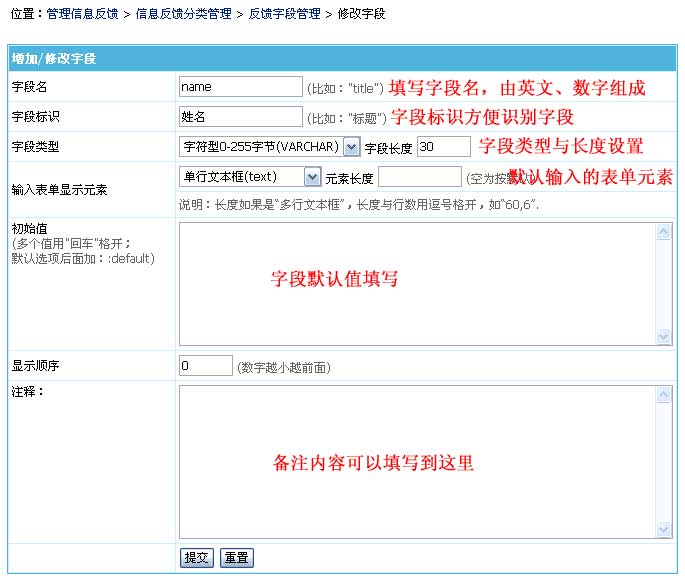Open the 信息反馈分类管理 breadcrumb link
This screenshot has width=685, height=585.
click(x=183, y=14)
